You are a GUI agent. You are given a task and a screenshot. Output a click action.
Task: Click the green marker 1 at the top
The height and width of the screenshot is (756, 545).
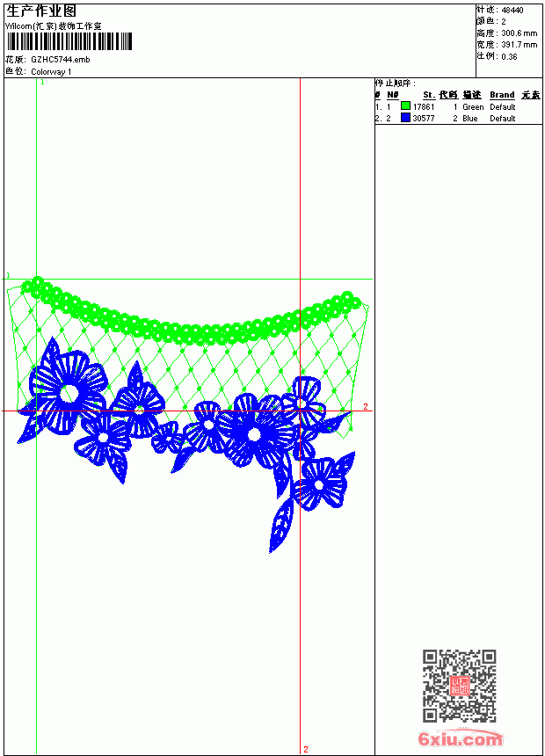coord(42,83)
